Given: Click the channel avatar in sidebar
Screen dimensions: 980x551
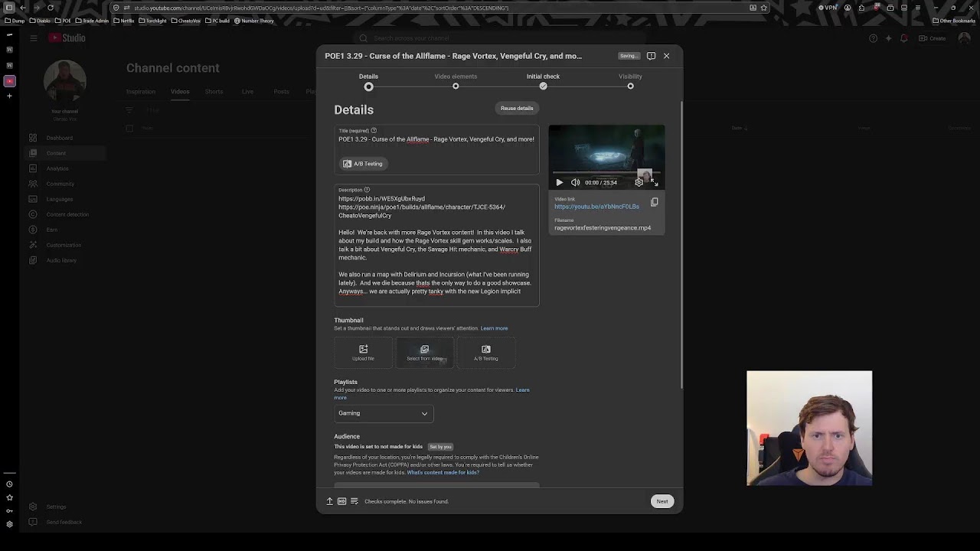Looking at the screenshot, I should pyautogui.click(x=64, y=83).
